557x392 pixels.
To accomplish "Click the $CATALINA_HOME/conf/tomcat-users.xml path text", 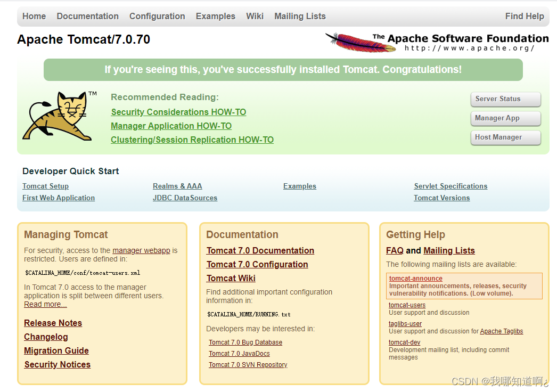I will pos(83,273).
